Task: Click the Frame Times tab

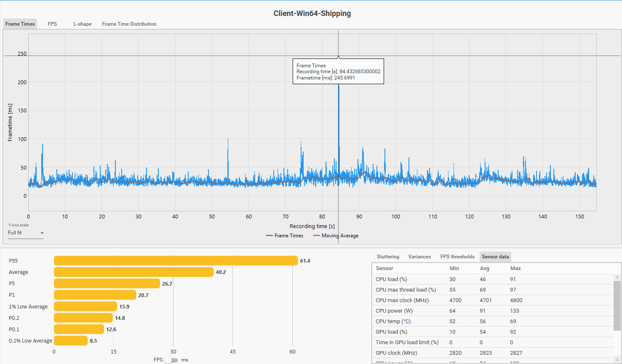Action: [x=20, y=24]
